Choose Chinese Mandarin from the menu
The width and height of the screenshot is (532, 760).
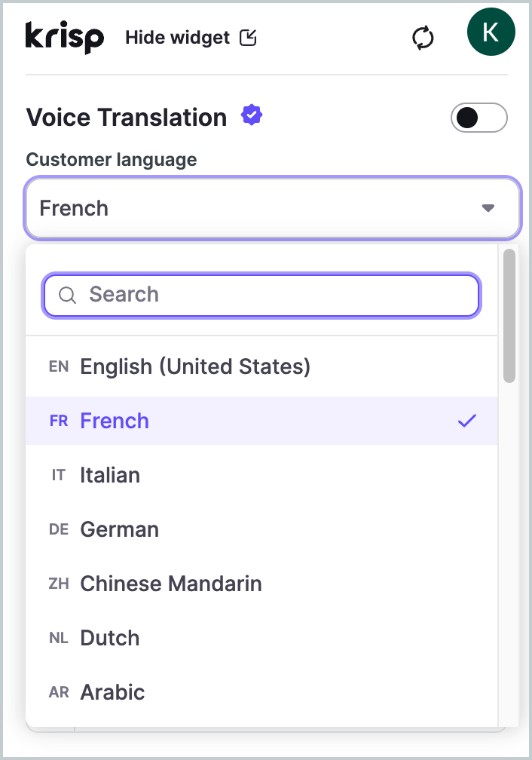[x=170, y=584]
